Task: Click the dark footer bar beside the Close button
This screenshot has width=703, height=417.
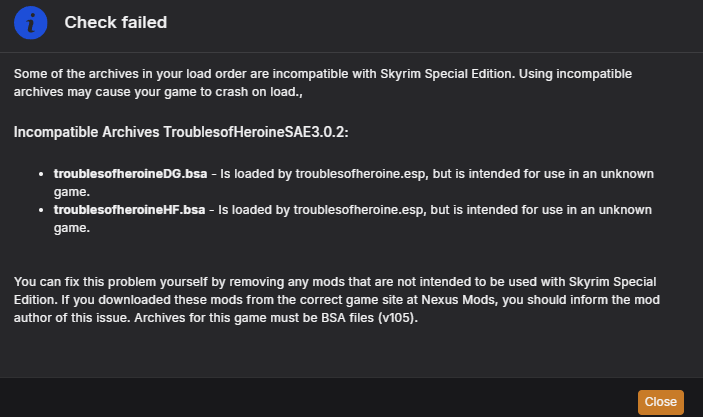Action: pyautogui.click(x=314, y=397)
